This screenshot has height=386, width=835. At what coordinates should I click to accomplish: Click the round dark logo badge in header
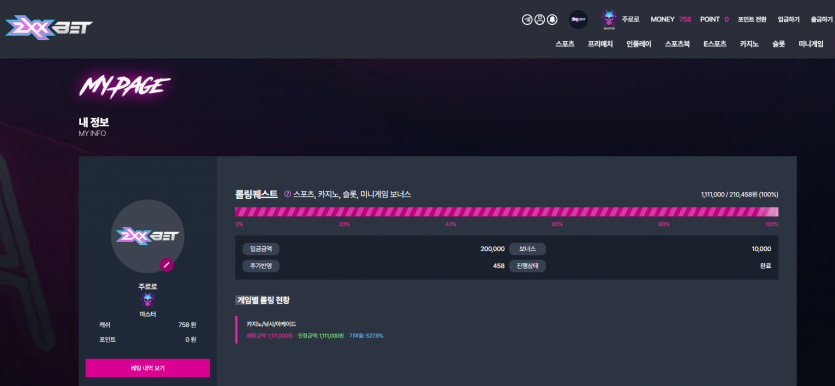tap(578, 19)
